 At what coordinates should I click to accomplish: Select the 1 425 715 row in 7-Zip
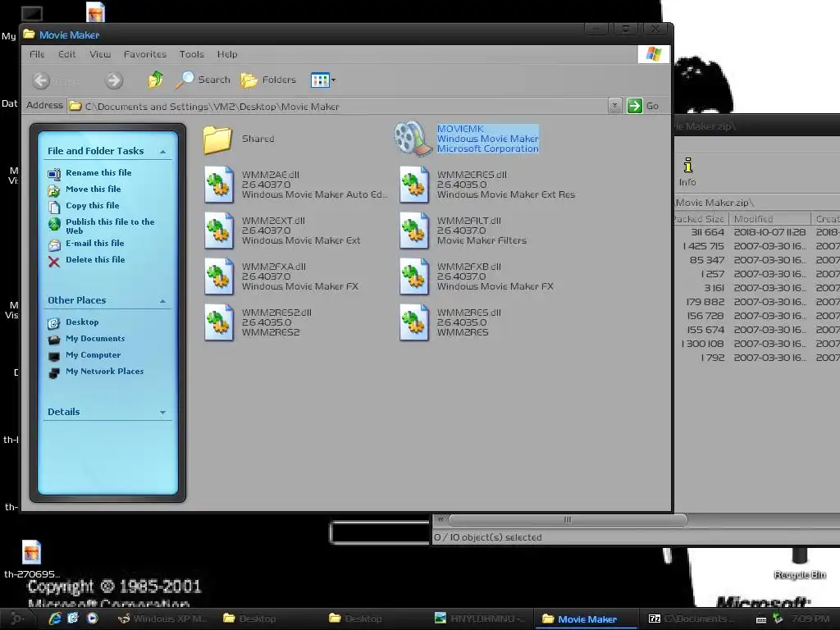point(757,246)
